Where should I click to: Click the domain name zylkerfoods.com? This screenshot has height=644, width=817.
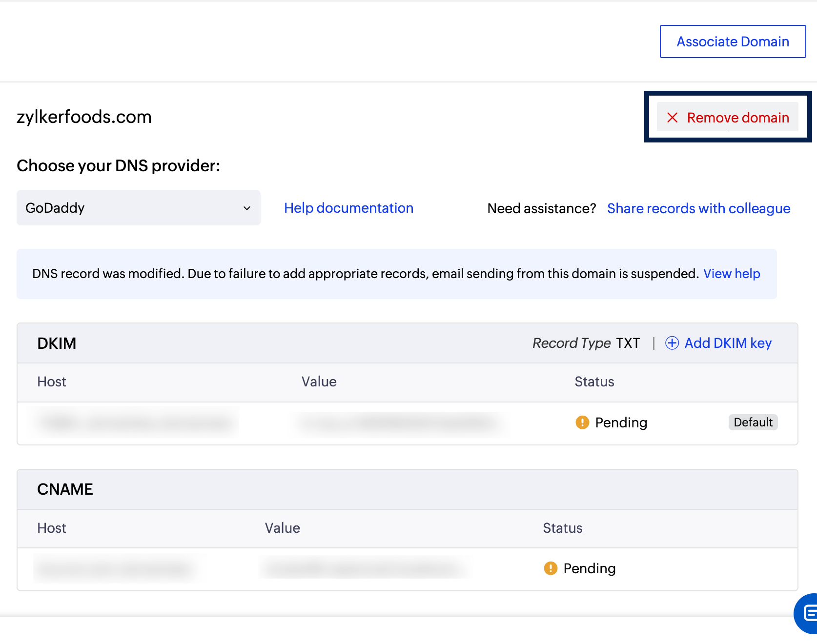click(x=84, y=117)
